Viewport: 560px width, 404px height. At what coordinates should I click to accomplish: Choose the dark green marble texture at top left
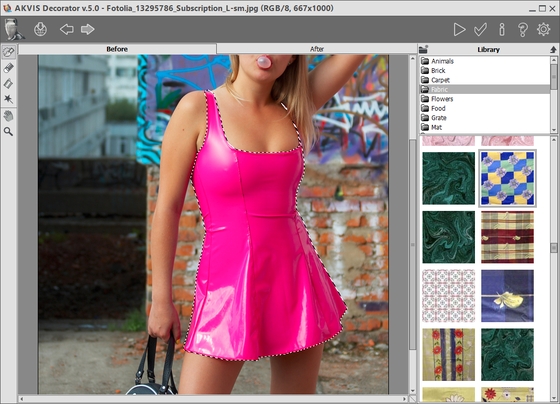(449, 178)
